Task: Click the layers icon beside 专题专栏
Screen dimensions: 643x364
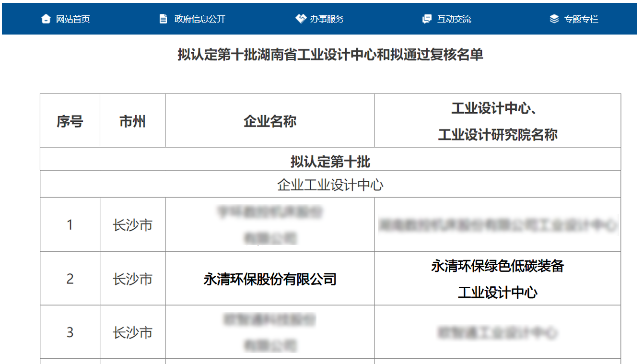Action: 554,19
